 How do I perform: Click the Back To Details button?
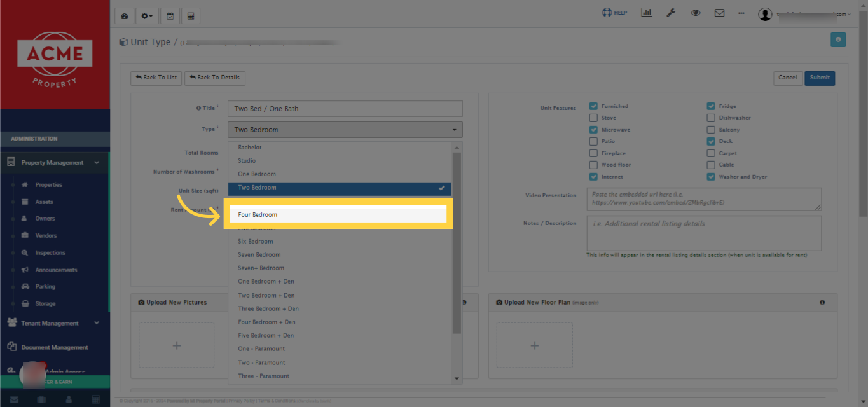click(x=215, y=78)
